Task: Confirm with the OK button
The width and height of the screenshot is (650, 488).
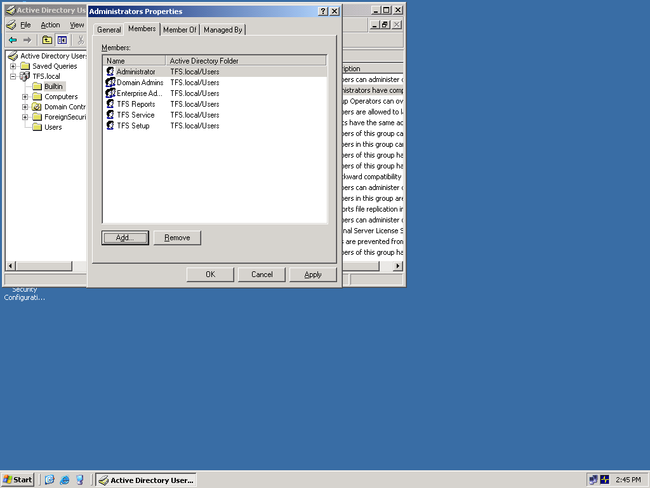Action: [x=210, y=274]
